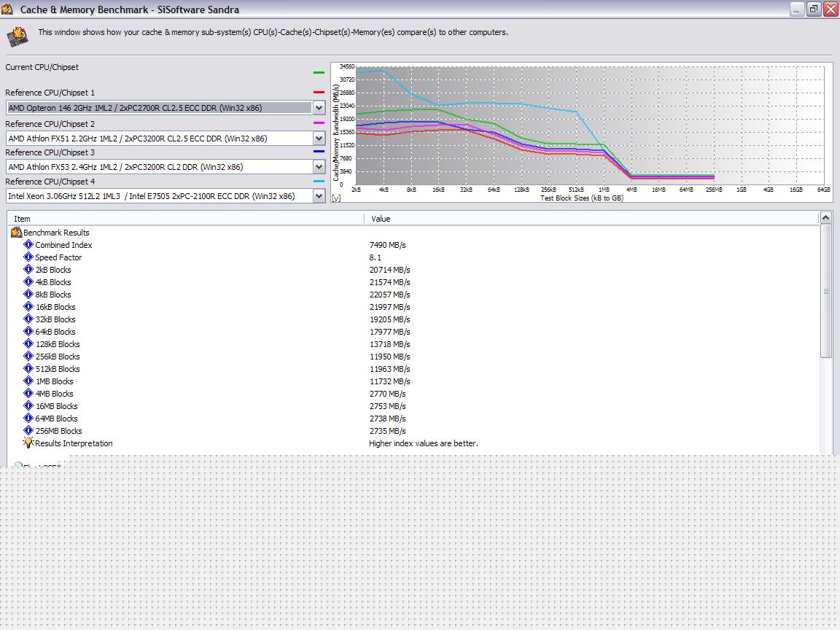Click the Sandra app icon in title bar

(7, 9)
